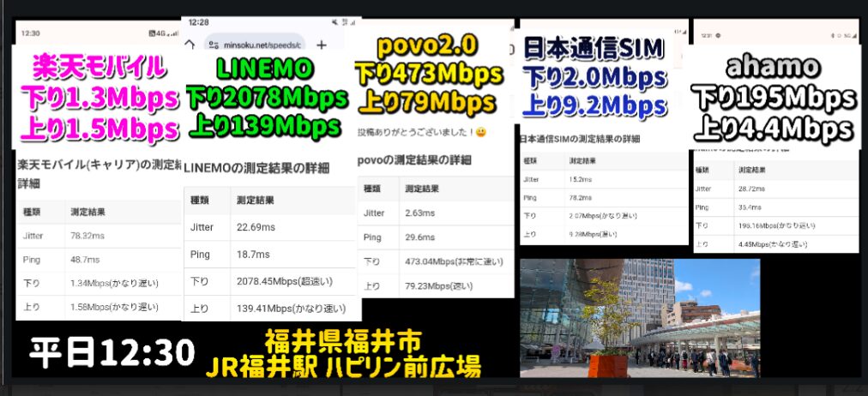Click the 12:30 clock in Rakuten screenshot
This screenshot has width=868, height=396.
coord(30,33)
